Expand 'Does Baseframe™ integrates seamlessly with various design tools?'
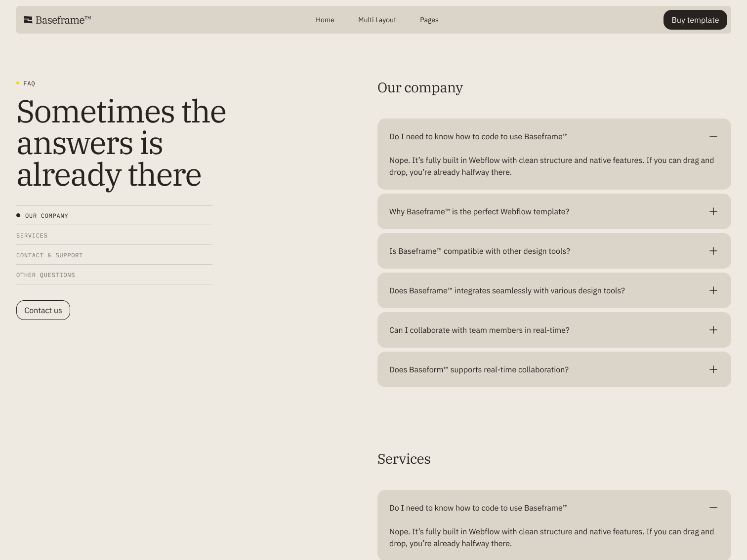Screen dimensions: 747x560 pyautogui.click(x=713, y=290)
